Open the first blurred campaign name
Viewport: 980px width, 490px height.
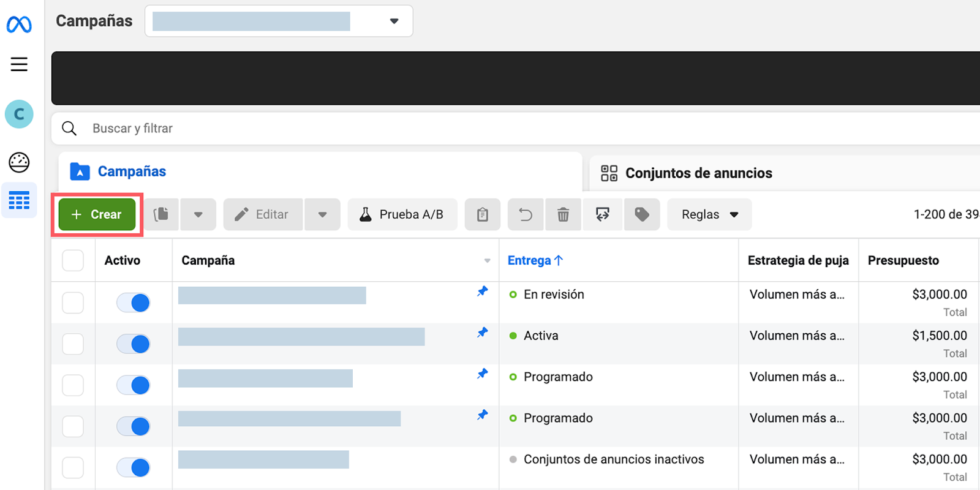click(x=272, y=295)
